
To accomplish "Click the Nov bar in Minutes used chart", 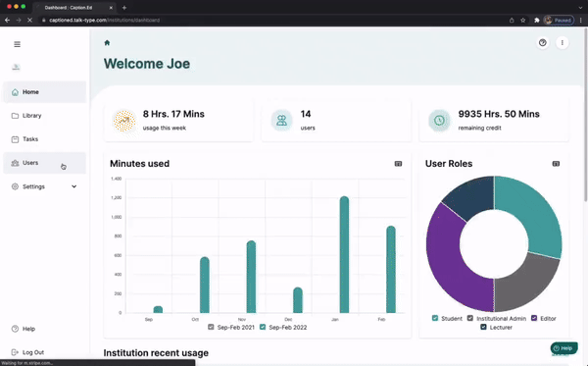I will [251, 277].
